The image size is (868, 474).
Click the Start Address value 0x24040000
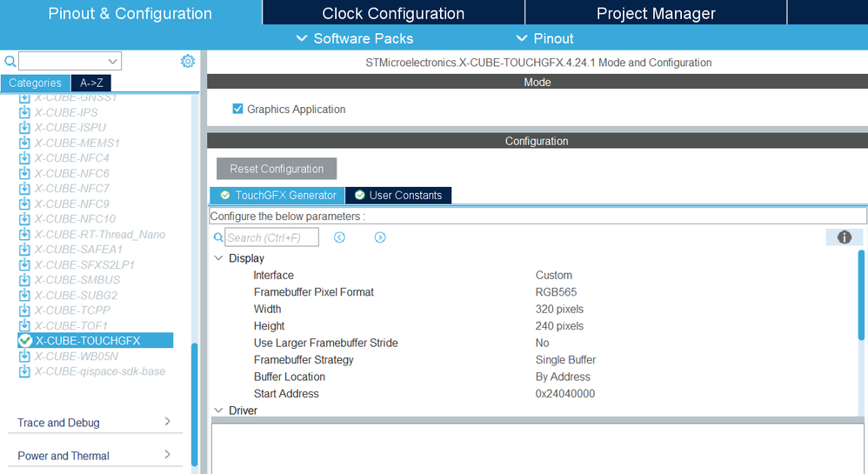click(x=565, y=394)
